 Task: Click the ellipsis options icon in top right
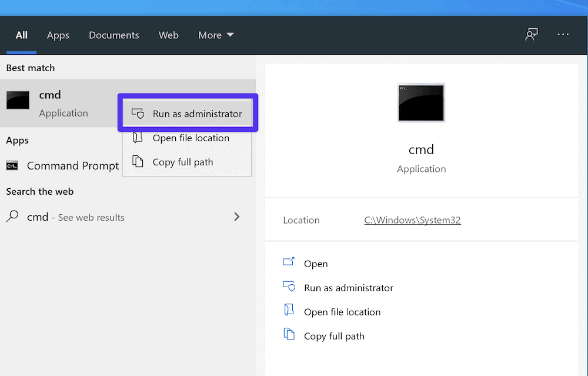pyautogui.click(x=563, y=35)
